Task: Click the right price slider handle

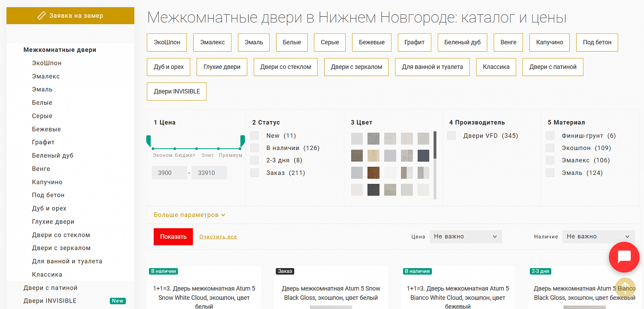Action: [243, 141]
